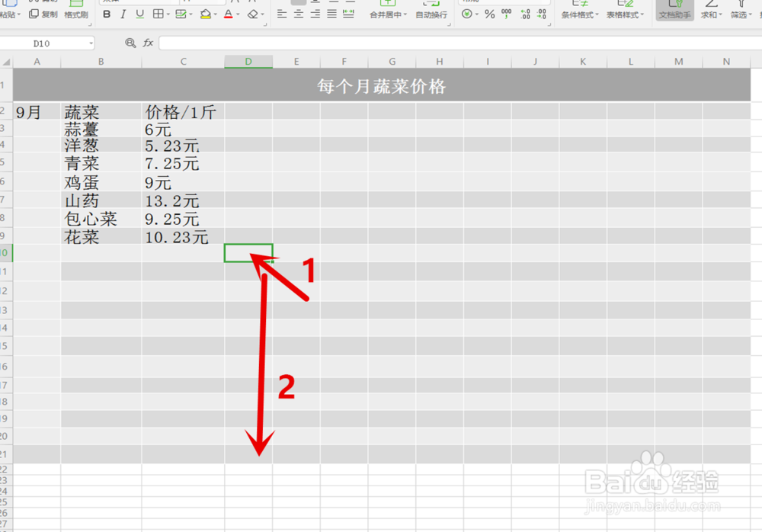Select price cell 7.25元
This screenshot has height=532, width=762.
click(x=183, y=163)
